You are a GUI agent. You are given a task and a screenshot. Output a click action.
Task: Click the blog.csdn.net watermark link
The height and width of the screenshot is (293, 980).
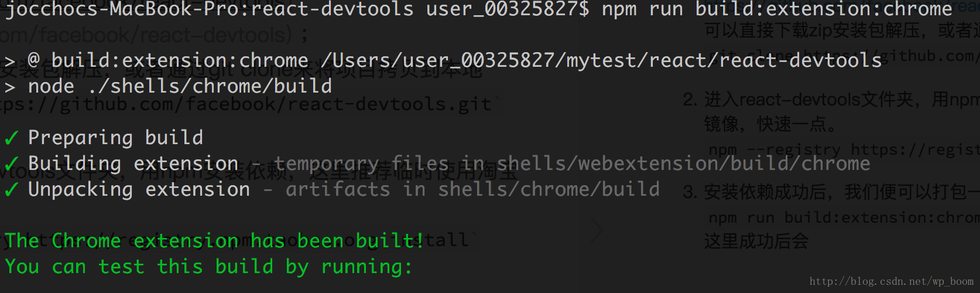(892, 281)
